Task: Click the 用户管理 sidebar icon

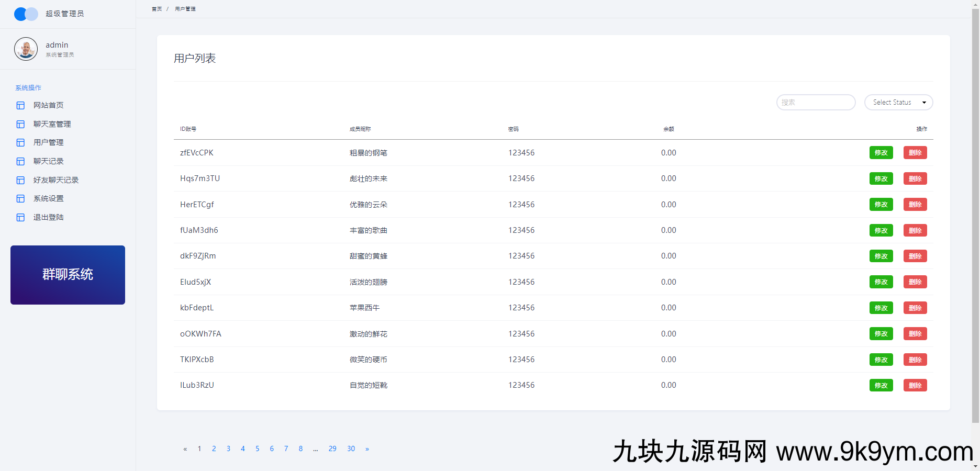Action: tap(20, 142)
